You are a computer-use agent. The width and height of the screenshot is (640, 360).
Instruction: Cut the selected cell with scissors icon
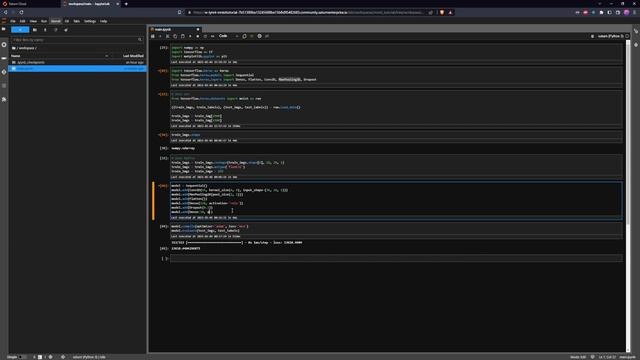[x=167, y=36]
